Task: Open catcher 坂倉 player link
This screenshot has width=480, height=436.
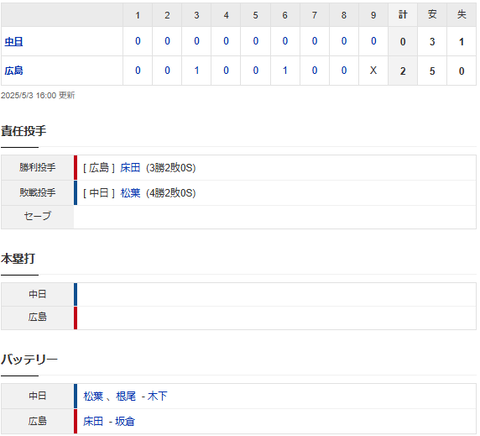Action: point(125,421)
